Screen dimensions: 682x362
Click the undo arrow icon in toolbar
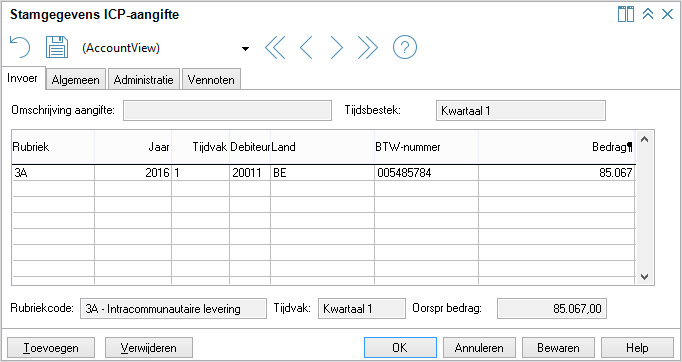click(x=20, y=47)
